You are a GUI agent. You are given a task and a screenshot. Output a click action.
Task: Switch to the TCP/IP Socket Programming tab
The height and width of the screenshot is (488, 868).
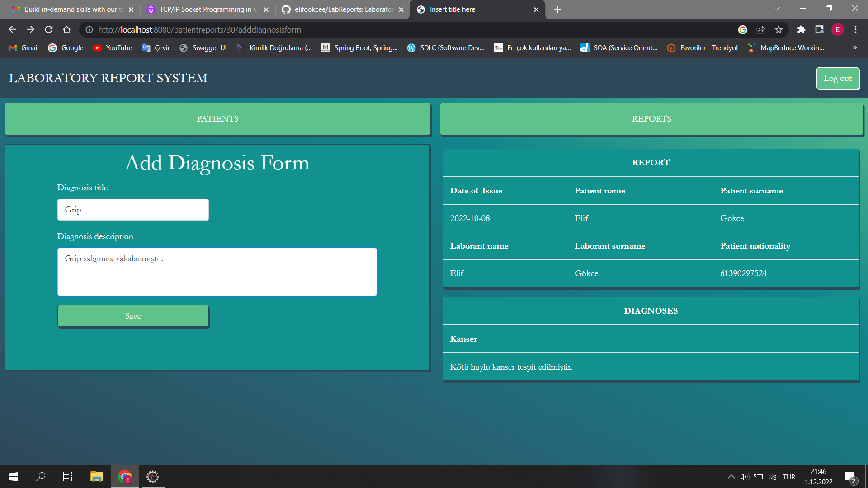[203, 9]
